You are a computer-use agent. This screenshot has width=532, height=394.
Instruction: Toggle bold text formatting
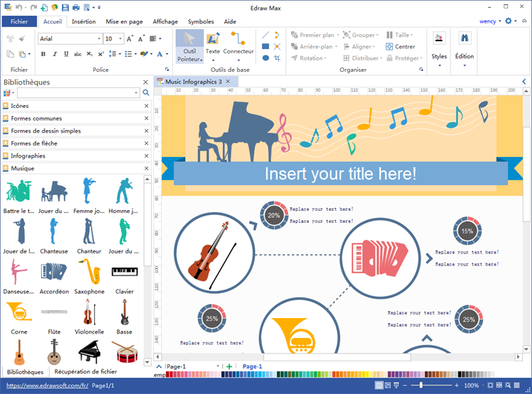point(44,54)
